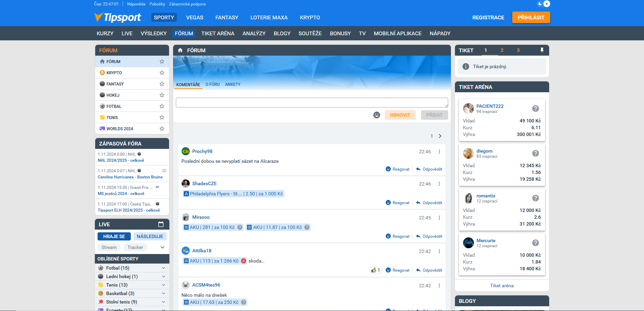Open the emoji picker smiley icon
Viewport: 644px width, 311px height.
[377, 115]
